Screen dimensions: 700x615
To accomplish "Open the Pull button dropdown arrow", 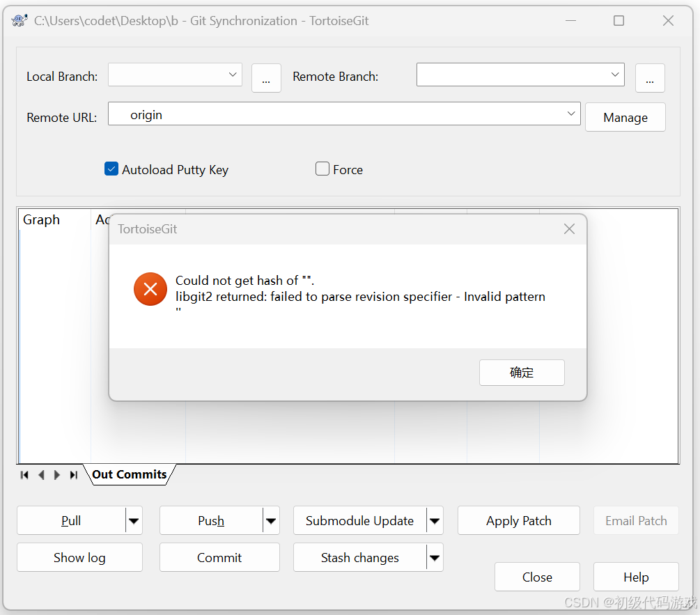I will [134, 520].
